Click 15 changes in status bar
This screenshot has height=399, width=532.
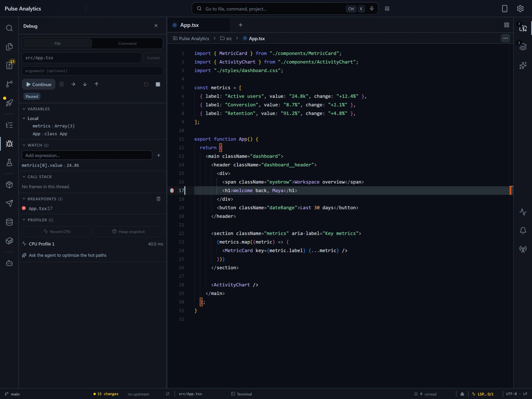click(106, 394)
